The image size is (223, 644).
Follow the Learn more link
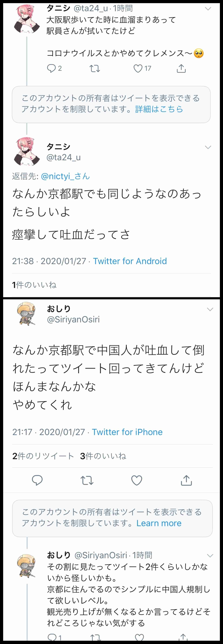pos(159,523)
